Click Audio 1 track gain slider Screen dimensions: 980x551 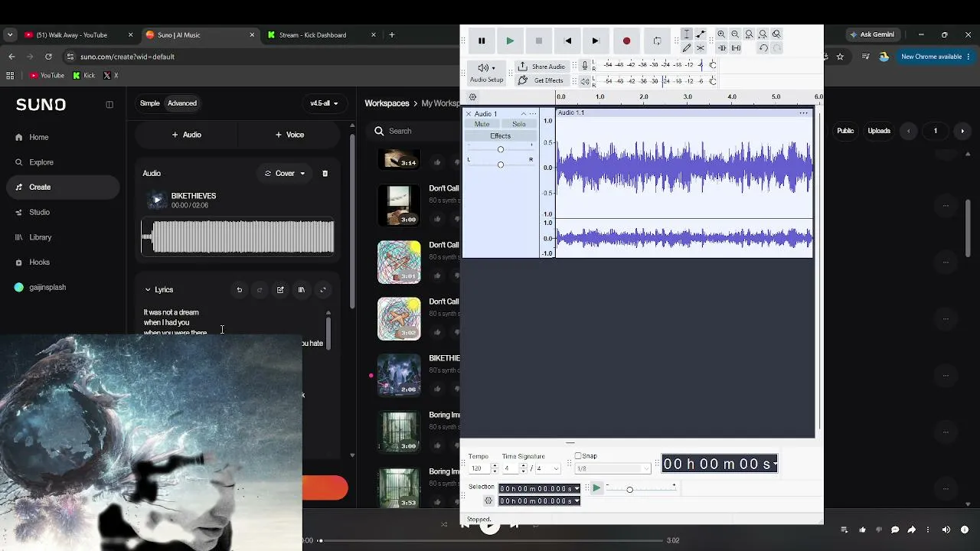click(x=501, y=149)
